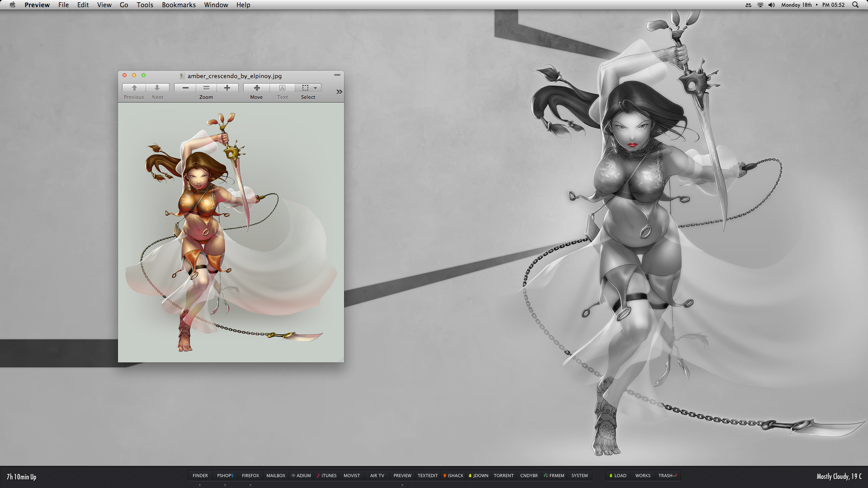Click the PM 05:52 clock
868x488 pixels.
tap(833, 5)
